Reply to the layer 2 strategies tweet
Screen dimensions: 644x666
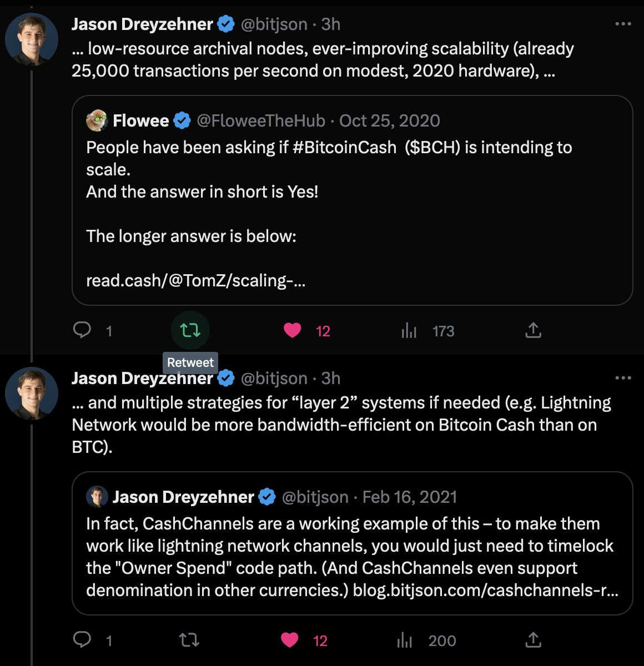tap(82, 640)
